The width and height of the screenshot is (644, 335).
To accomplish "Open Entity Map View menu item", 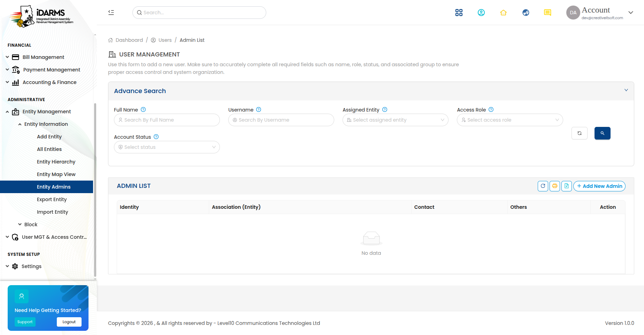I will [56, 174].
